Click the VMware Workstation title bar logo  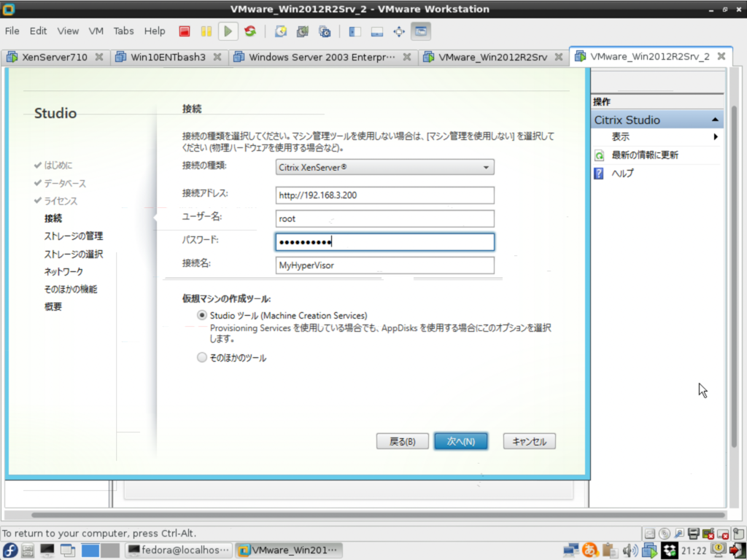(x=9, y=9)
